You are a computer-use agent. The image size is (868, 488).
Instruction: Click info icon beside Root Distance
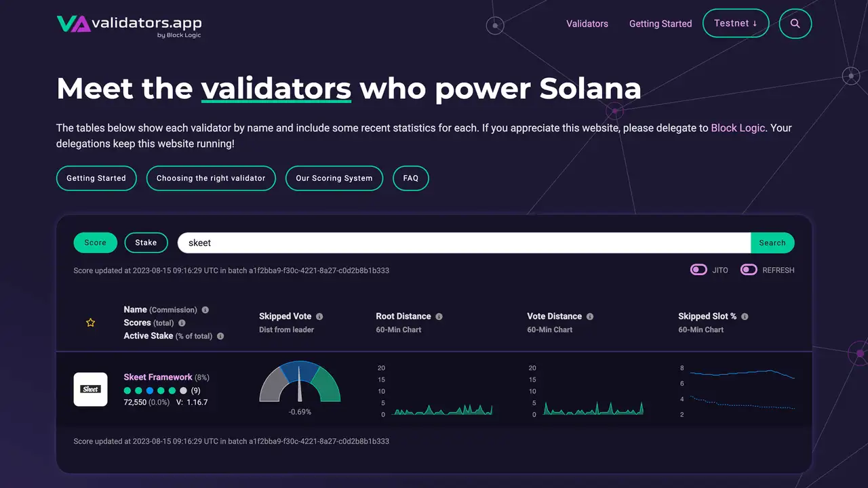tap(439, 317)
